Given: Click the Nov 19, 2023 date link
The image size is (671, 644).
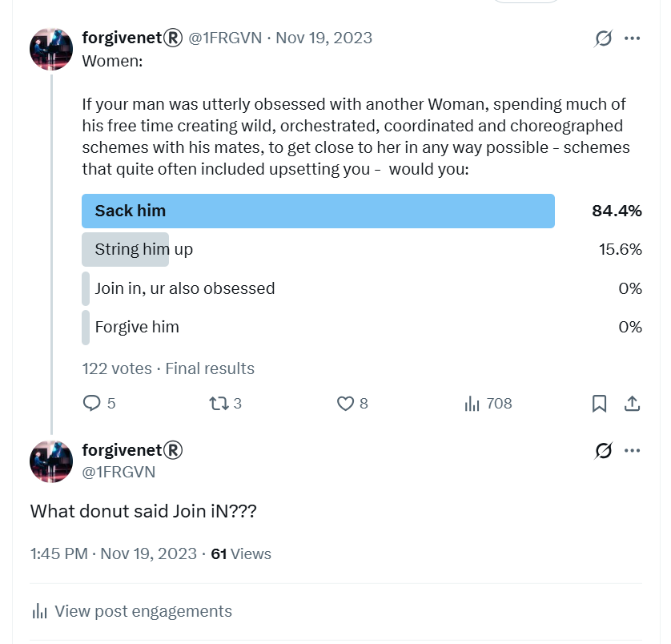Looking at the screenshot, I should coord(324,38).
